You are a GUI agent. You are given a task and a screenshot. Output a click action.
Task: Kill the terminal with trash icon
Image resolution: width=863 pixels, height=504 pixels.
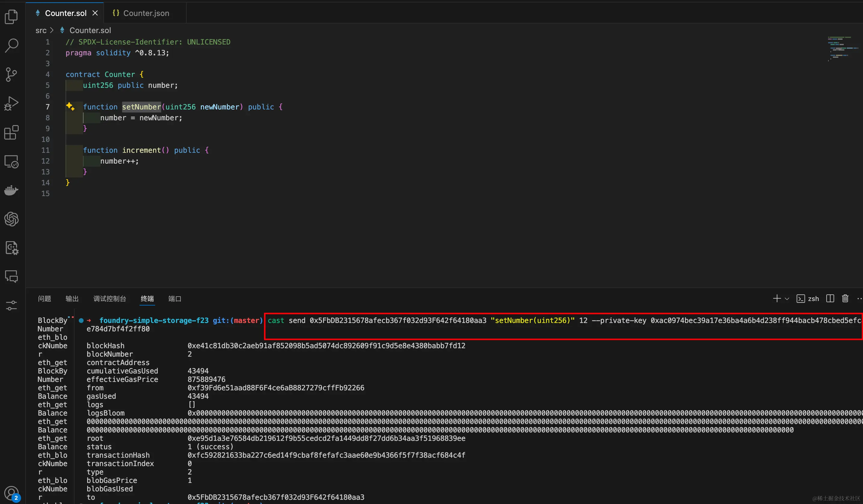coord(845,299)
